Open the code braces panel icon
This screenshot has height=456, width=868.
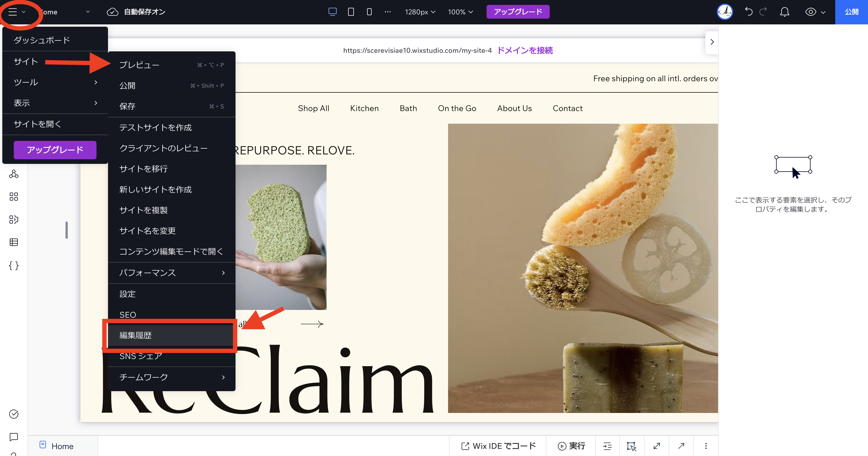click(x=14, y=266)
